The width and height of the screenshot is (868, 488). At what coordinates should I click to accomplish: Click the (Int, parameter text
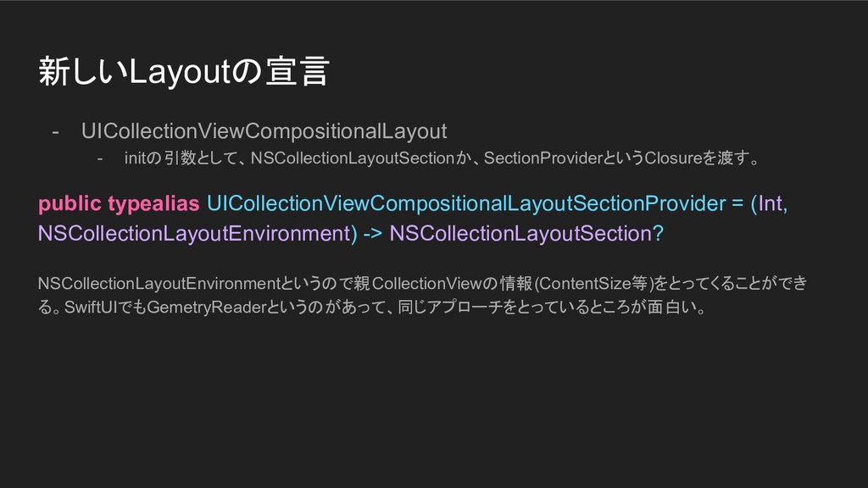(769, 203)
